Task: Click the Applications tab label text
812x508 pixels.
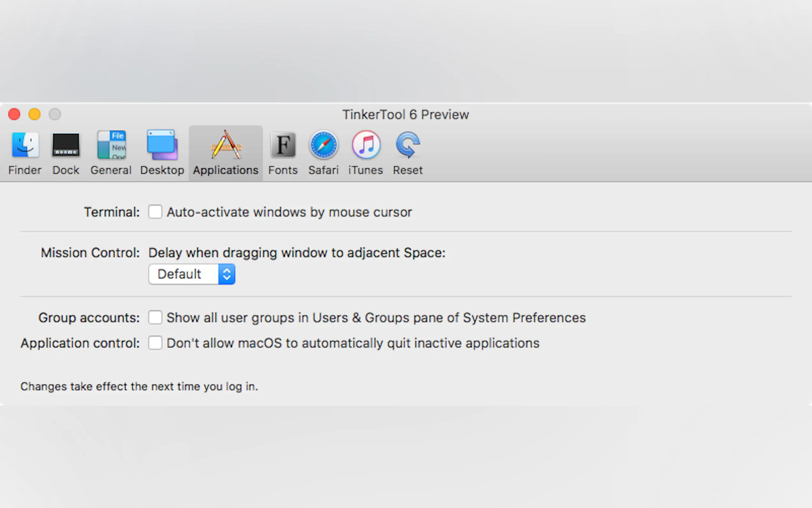Action: pyautogui.click(x=226, y=170)
